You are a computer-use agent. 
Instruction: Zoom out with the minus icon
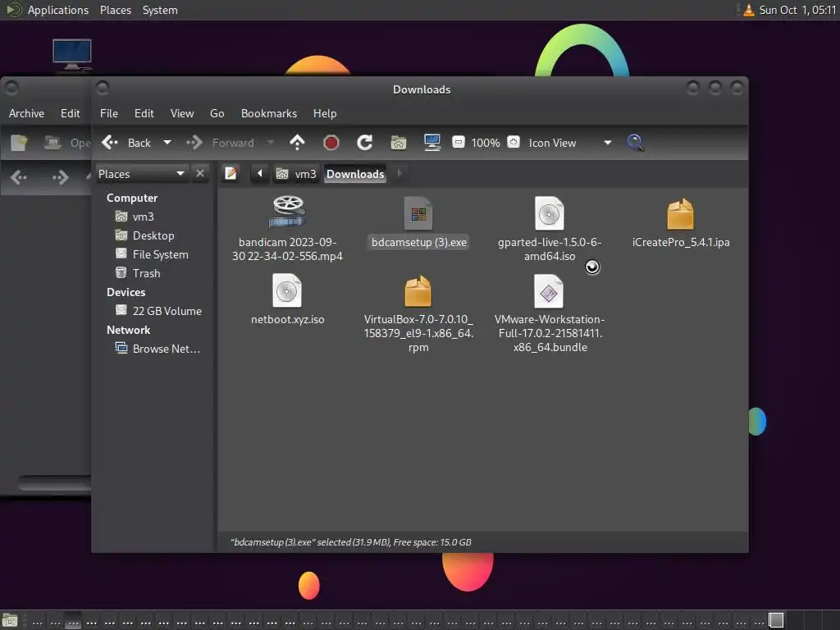(459, 143)
